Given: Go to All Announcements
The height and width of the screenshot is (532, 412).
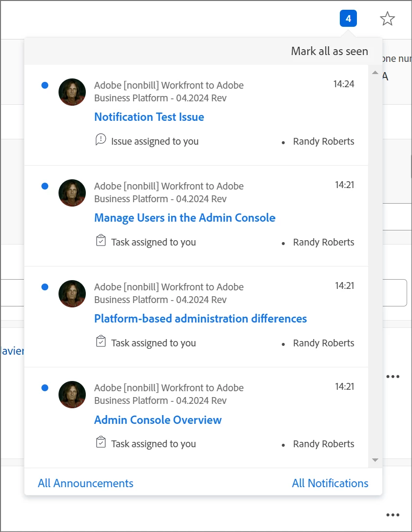Looking at the screenshot, I should click(86, 483).
